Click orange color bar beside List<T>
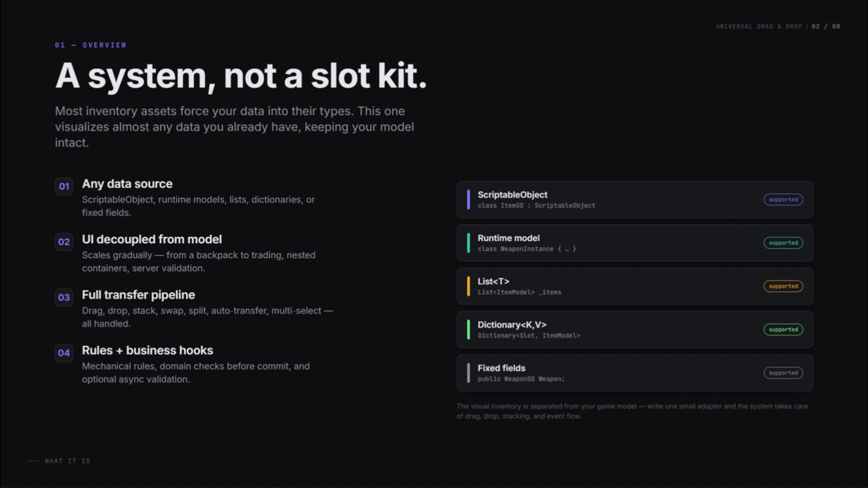Screen dimensions: 868x488 pos(469,286)
